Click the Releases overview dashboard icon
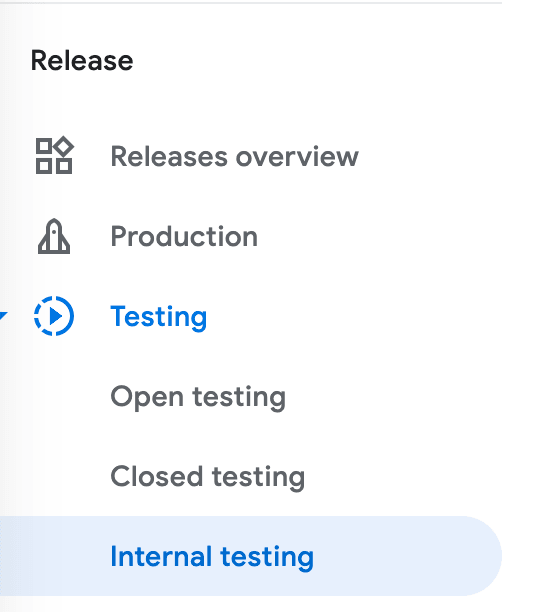 click(54, 156)
